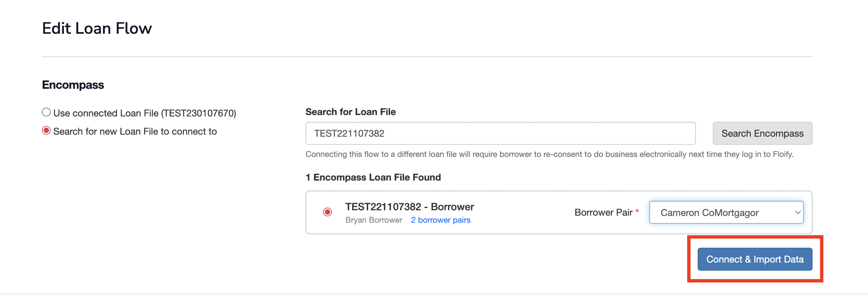Click the Encompass section heading

coord(73,85)
